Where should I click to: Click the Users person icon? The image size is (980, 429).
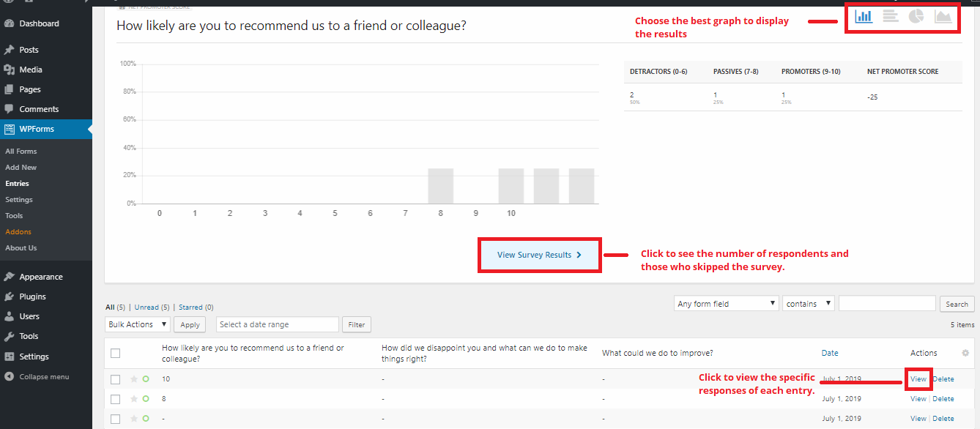coord(9,316)
